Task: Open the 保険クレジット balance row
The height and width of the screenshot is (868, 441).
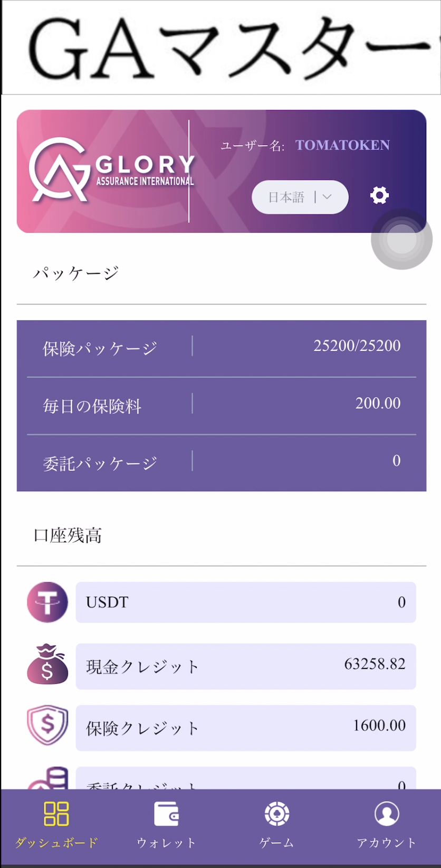Action: tap(246, 728)
